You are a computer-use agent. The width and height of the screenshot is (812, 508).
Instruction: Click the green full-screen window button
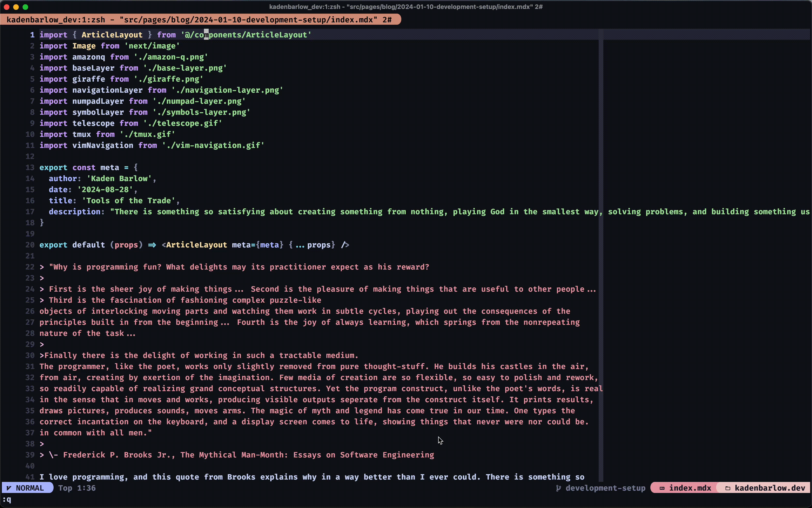pos(25,7)
